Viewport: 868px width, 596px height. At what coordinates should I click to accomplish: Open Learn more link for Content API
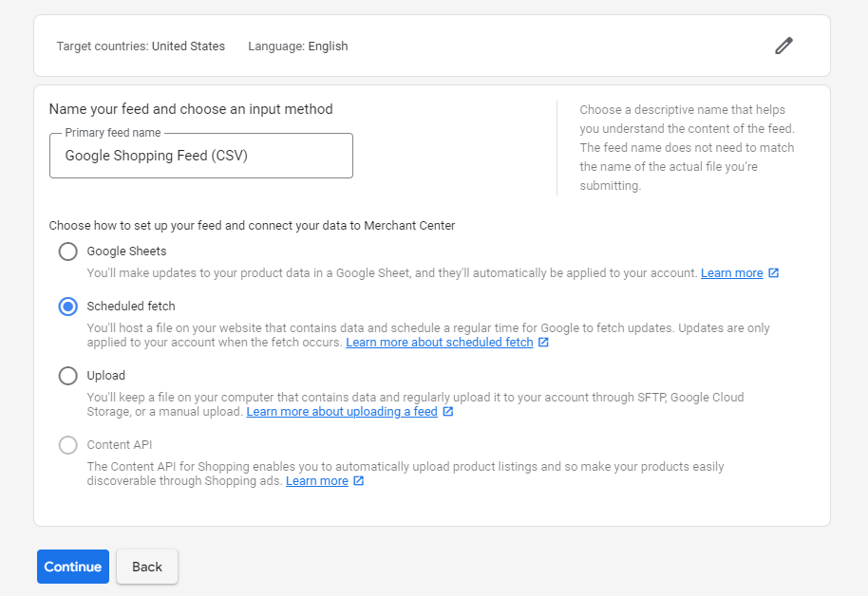[316, 480]
